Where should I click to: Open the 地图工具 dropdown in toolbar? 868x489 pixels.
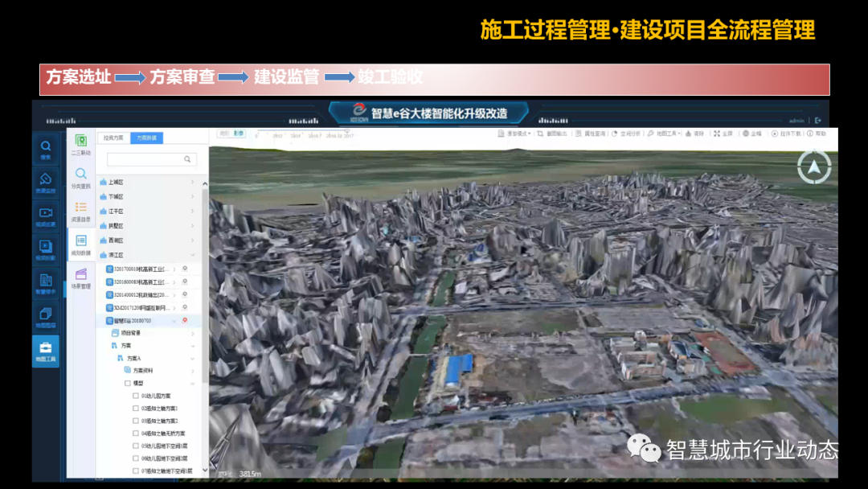665,134
